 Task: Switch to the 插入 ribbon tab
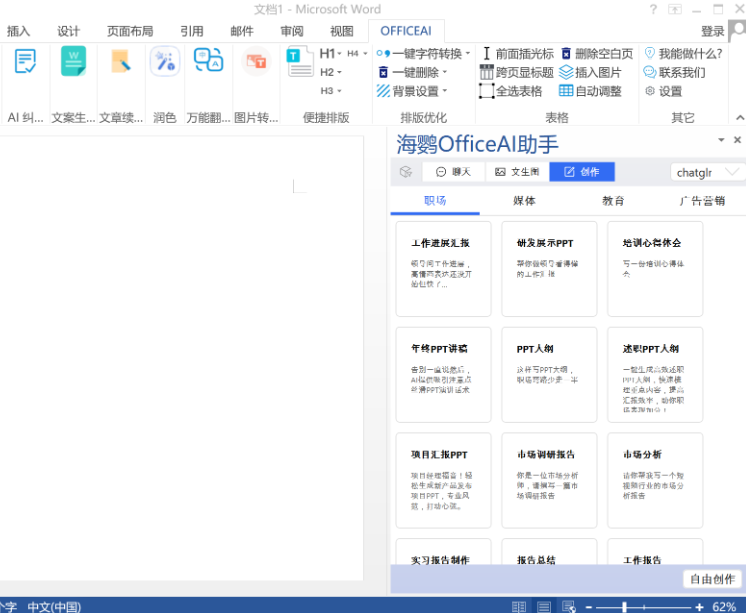[x=19, y=31]
